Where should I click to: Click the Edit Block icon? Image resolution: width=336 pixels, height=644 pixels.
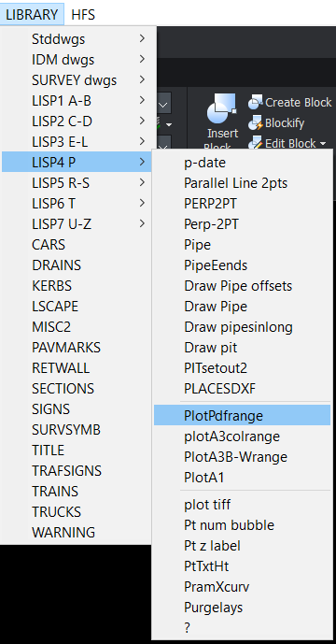[256, 143]
